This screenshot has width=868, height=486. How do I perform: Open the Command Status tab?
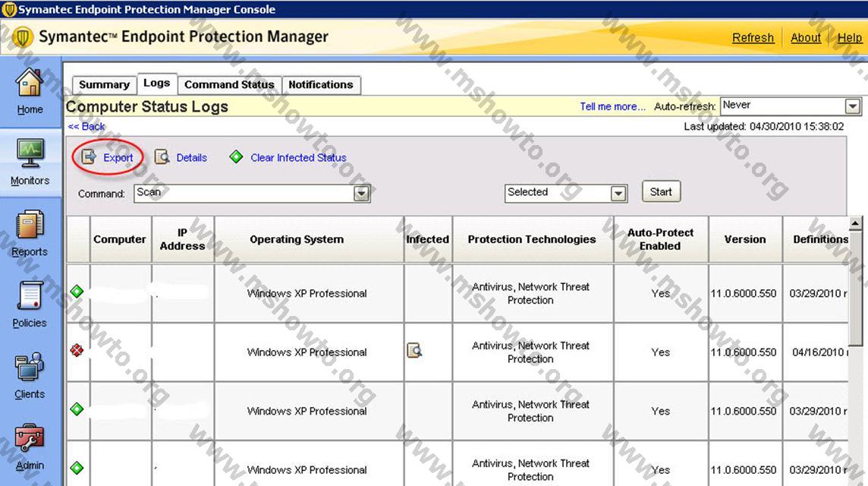tap(229, 85)
